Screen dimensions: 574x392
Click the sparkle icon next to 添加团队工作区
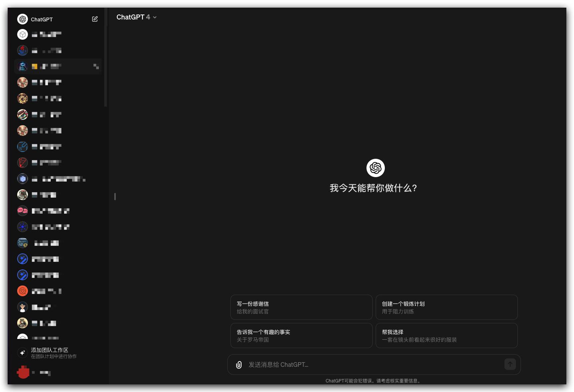[x=23, y=353]
